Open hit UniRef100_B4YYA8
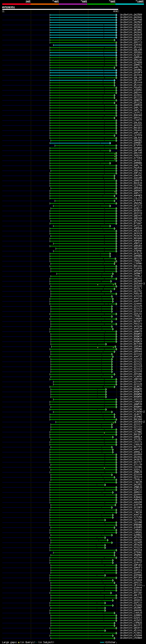Screen dimensions: 146x644 coord(131,20)
